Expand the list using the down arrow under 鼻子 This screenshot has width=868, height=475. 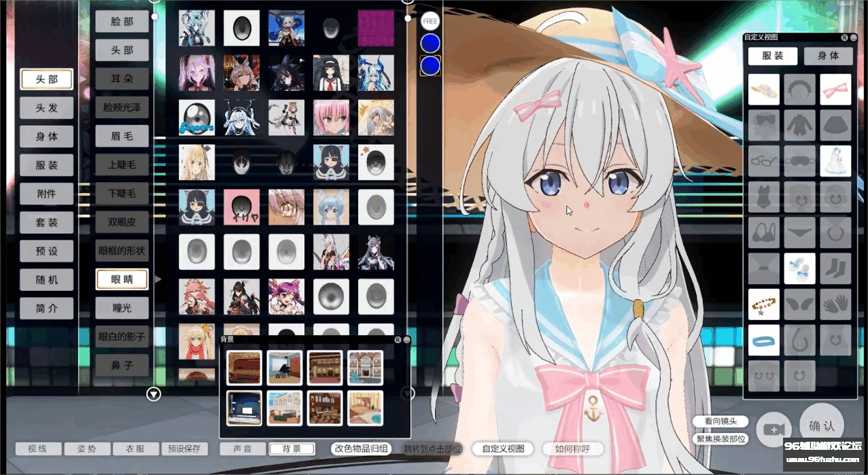pos(154,392)
